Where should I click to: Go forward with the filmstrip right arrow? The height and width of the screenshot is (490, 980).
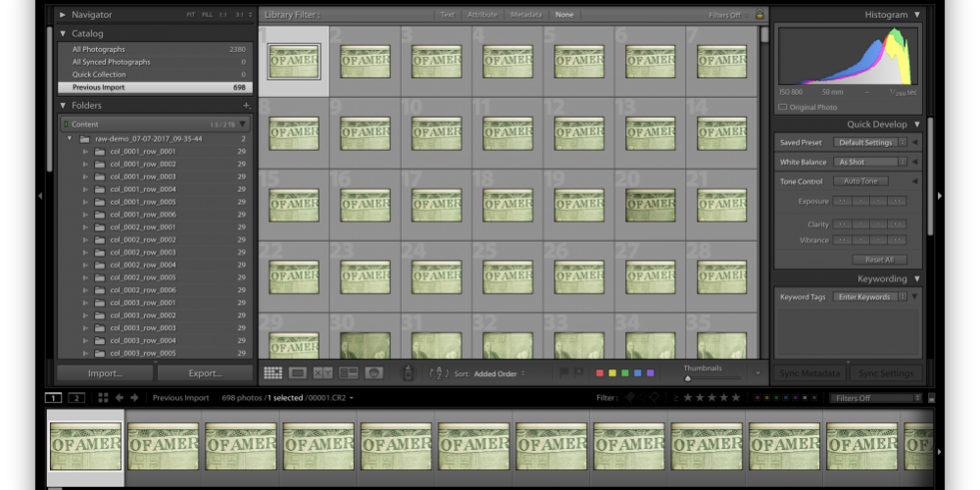coord(134,398)
